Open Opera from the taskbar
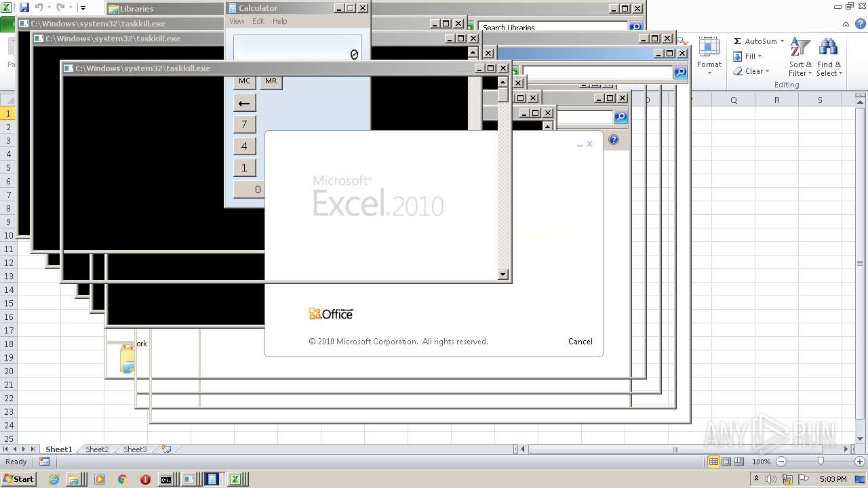The height and width of the screenshot is (488, 868). pyautogui.click(x=145, y=479)
